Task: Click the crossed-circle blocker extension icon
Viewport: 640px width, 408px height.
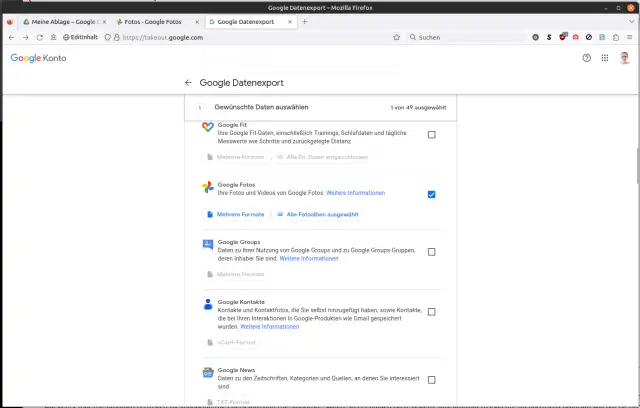Action: click(x=589, y=37)
